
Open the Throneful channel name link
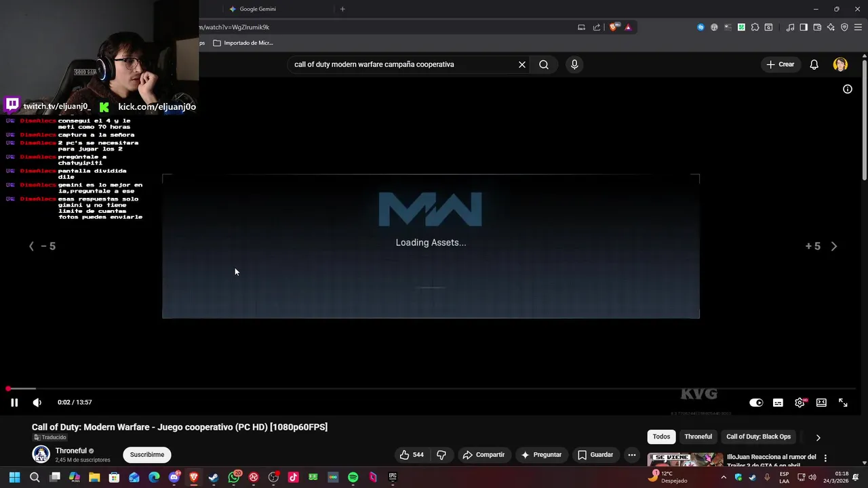(x=71, y=451)
